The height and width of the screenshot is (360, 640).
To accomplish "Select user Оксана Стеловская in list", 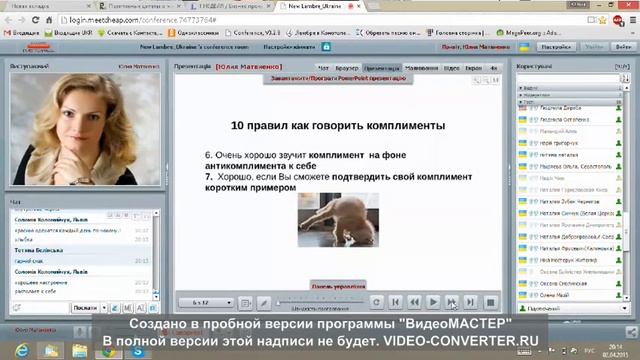I will [569, 283].
